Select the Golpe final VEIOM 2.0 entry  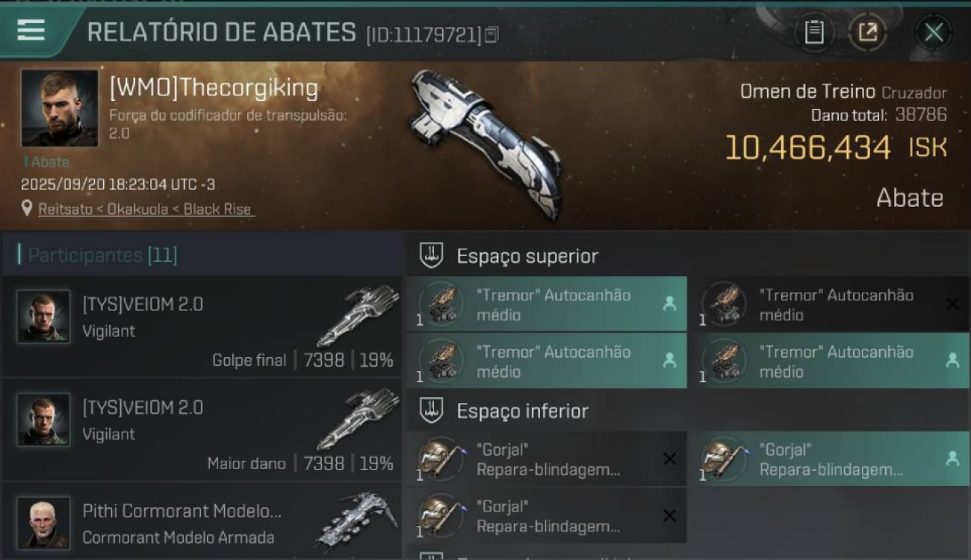(x=202, y=326)
